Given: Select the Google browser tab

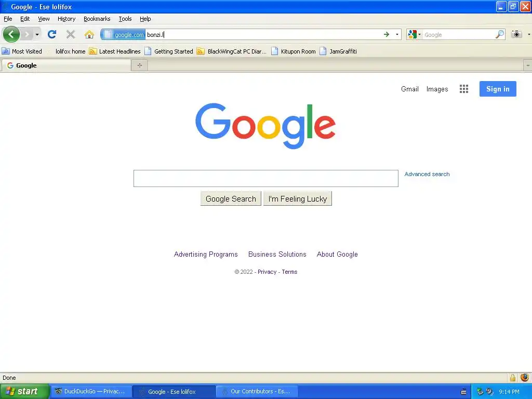Looking at the screenshot, I should (66, 65).
